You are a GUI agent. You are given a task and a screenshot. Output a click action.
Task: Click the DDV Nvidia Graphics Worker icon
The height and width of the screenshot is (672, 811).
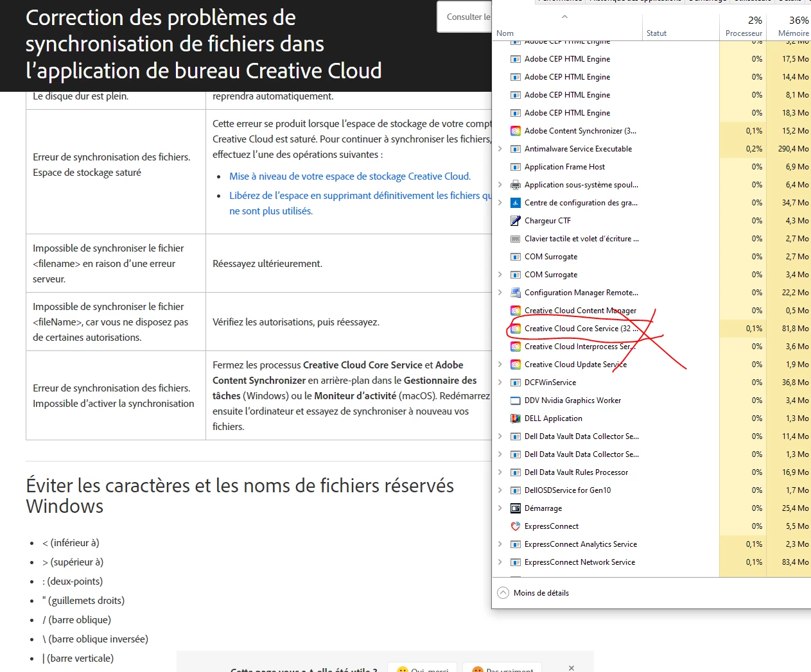515,401
